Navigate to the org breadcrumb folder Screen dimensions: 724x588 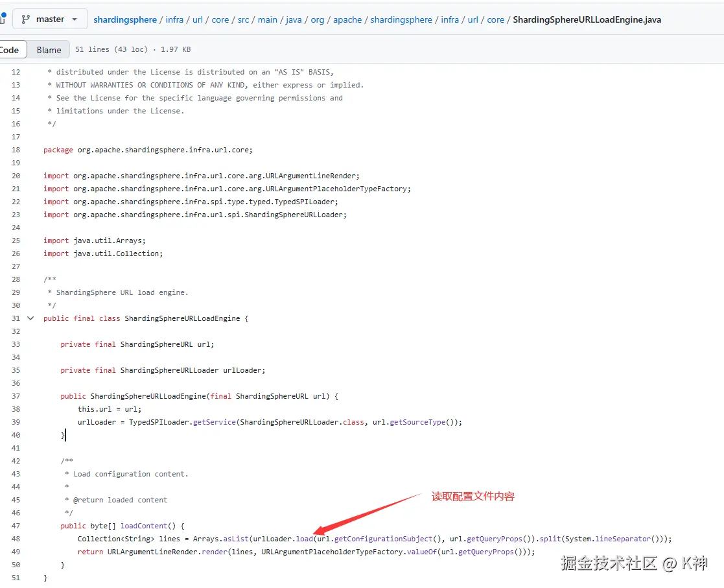pyautogui.click(x=317, y=19)
